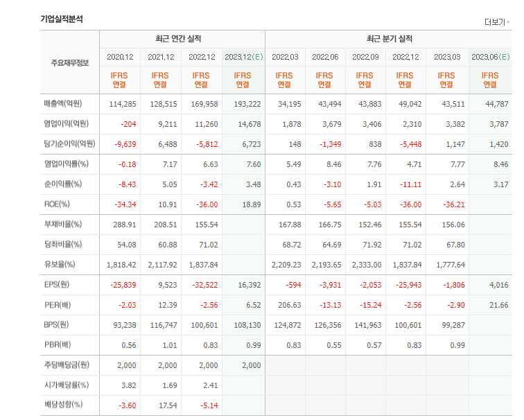The height and width of the screenshot is (420, 524).
Task: Click the 유보율(%) row label
Action: tap(60, 265)
